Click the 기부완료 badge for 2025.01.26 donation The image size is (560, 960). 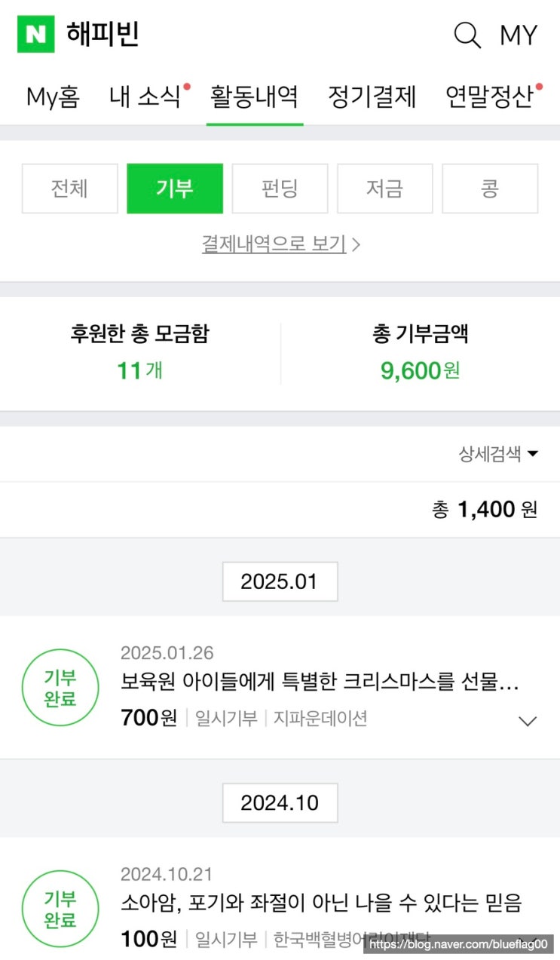coord(60,688)
